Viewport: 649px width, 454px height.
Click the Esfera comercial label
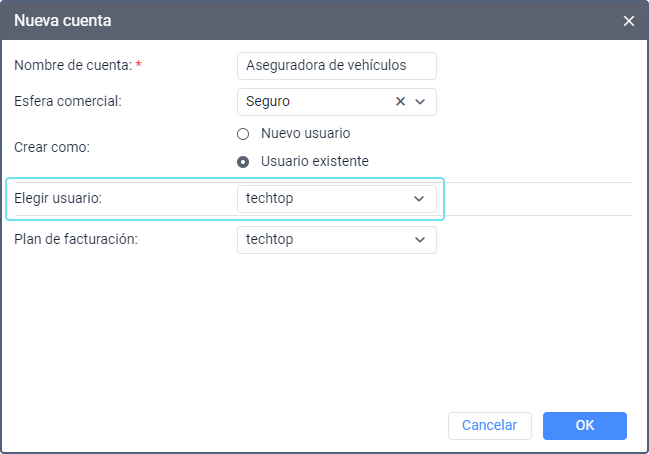[68, 101]
